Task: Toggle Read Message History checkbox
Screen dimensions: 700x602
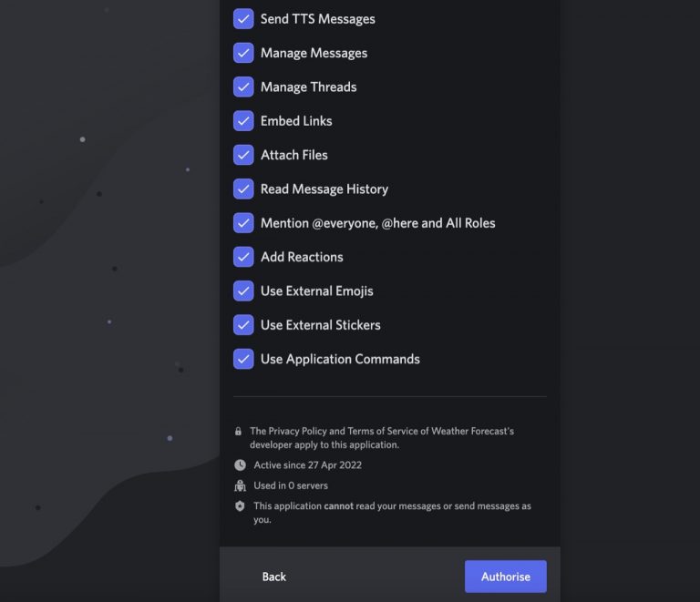Action: (x=243, y=189)
